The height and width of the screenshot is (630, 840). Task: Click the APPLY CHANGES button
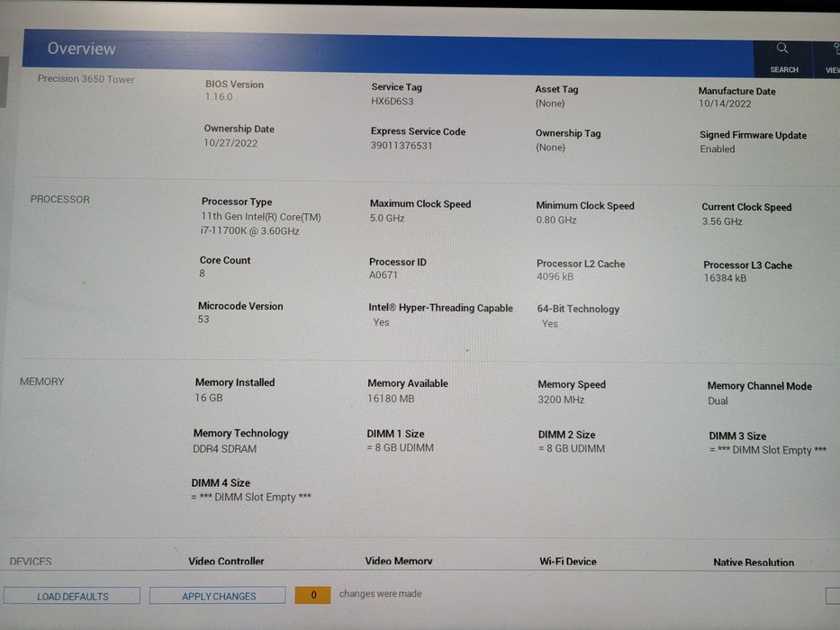click(218, 596)
